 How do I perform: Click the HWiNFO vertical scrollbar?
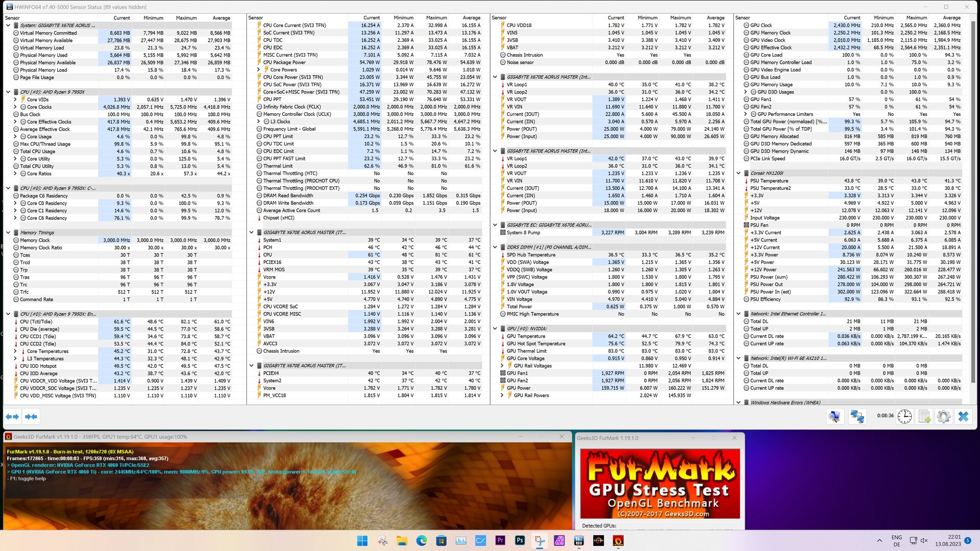coord(972,202)
